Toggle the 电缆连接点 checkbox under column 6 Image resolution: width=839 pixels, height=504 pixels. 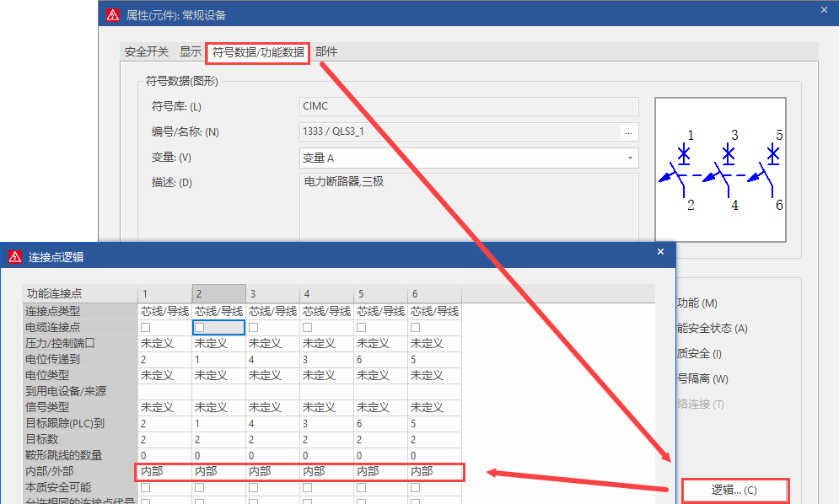tap(415, 327)
